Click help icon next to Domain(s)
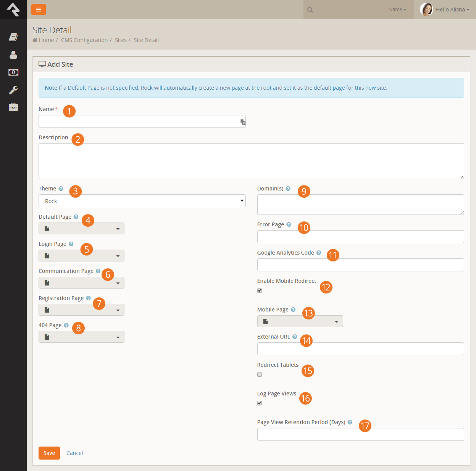Image resolution: width=476 pixels, height=471 pixels. point(288,189)
